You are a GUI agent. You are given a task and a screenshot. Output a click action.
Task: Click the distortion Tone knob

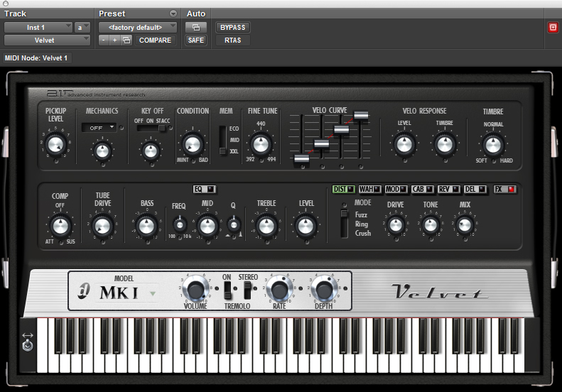(x=431, y=225)
